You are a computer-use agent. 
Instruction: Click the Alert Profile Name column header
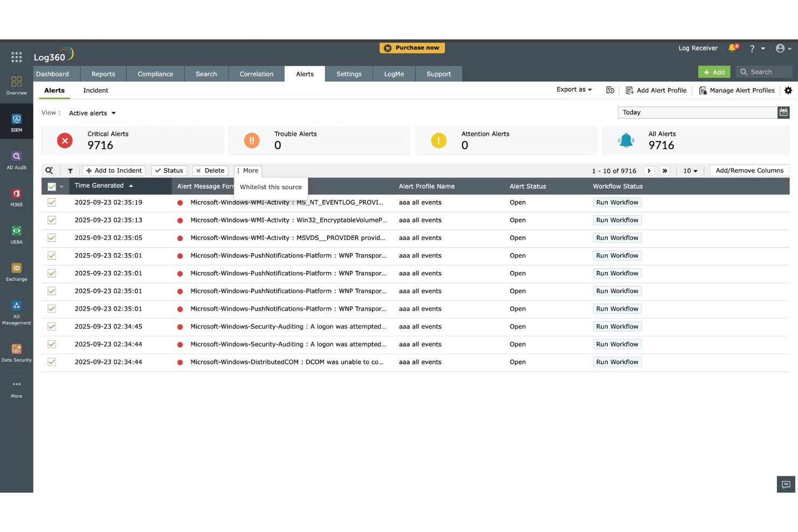click(x=426, y=186)
